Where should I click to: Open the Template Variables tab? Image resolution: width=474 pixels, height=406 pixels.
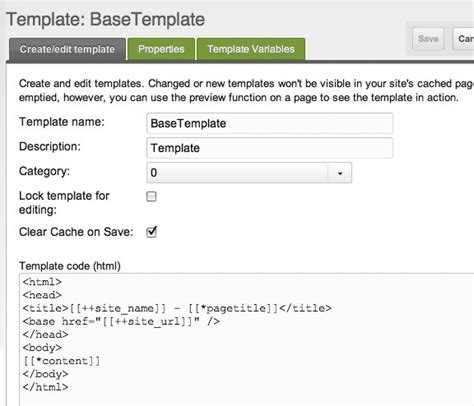pyautogui.click(x=251, y=49)
